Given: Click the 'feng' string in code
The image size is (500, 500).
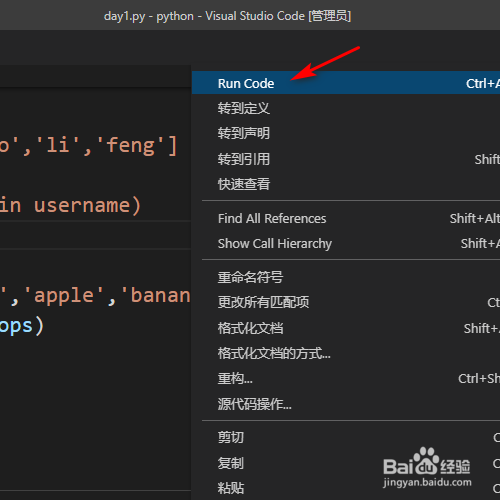Looking at the screenshot, I should [x=130, y=146].
